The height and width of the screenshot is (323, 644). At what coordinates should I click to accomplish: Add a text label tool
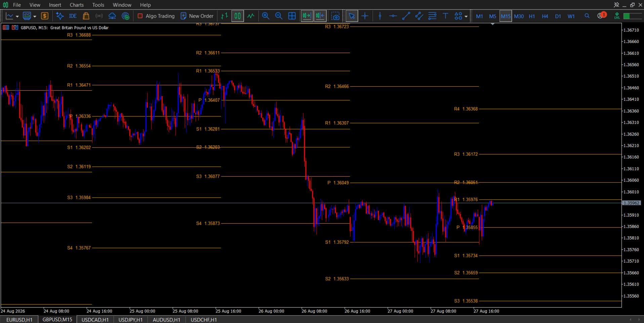point(445,16)
